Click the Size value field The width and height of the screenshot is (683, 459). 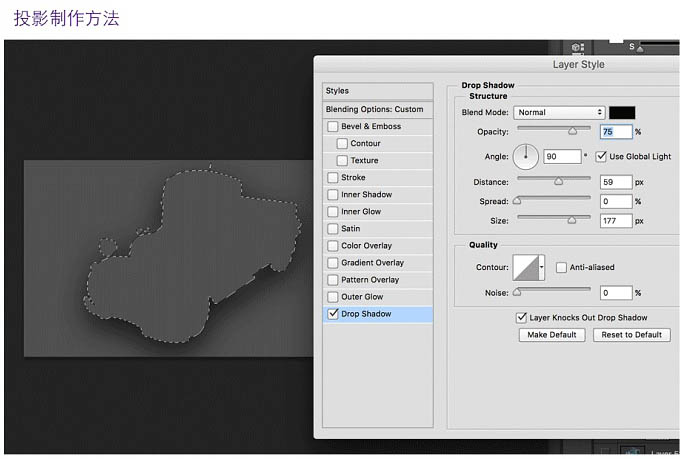616,221
